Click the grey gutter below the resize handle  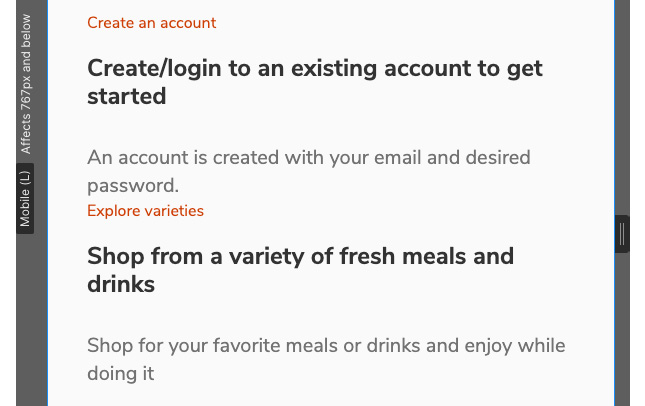tap(622, 330)
